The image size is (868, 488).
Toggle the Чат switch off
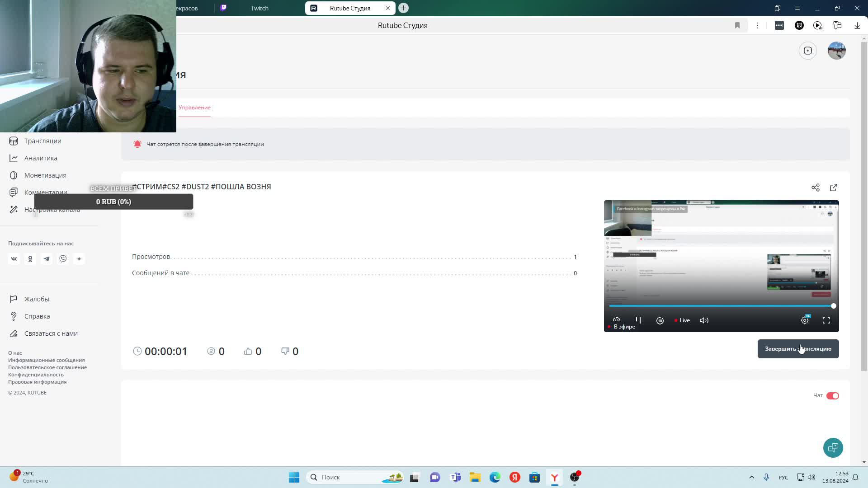[832, 396]
